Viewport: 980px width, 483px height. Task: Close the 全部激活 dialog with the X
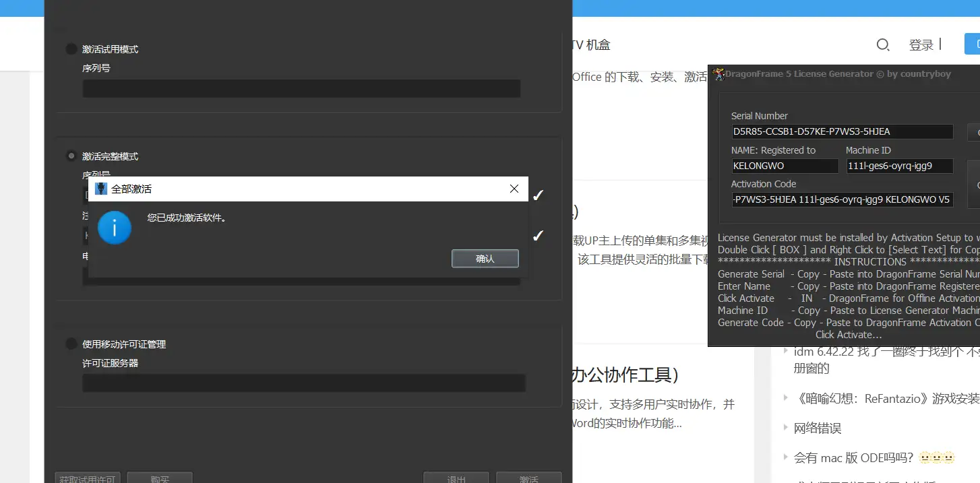[x=514, y=189]
